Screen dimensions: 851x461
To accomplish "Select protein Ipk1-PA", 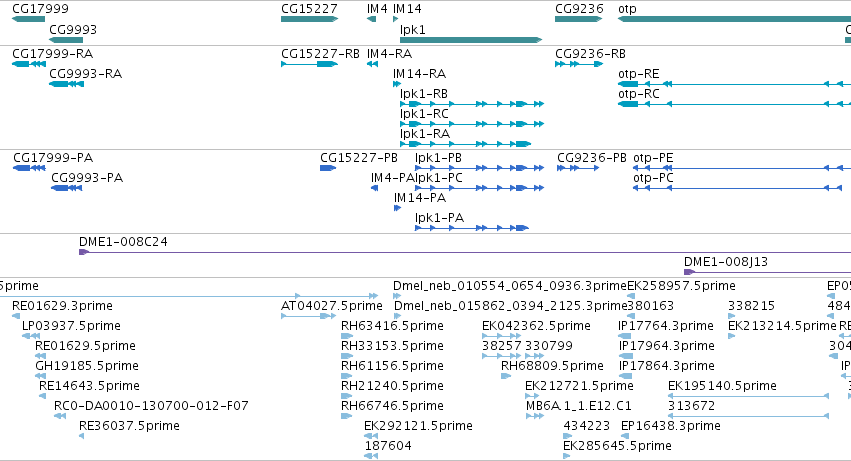I will coord(440,218).
